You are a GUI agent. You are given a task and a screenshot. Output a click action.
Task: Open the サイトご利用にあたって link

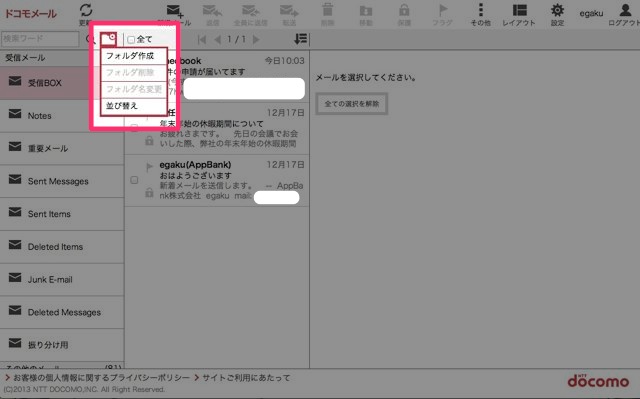click(x=246, y=378)
